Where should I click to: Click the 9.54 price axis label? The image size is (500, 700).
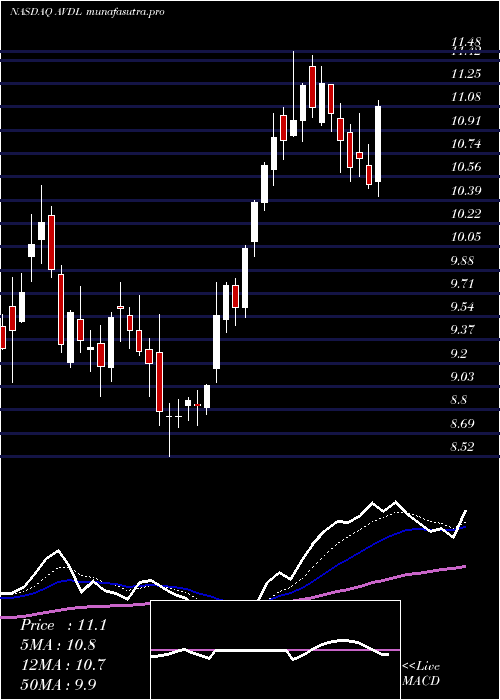[463, 307]
